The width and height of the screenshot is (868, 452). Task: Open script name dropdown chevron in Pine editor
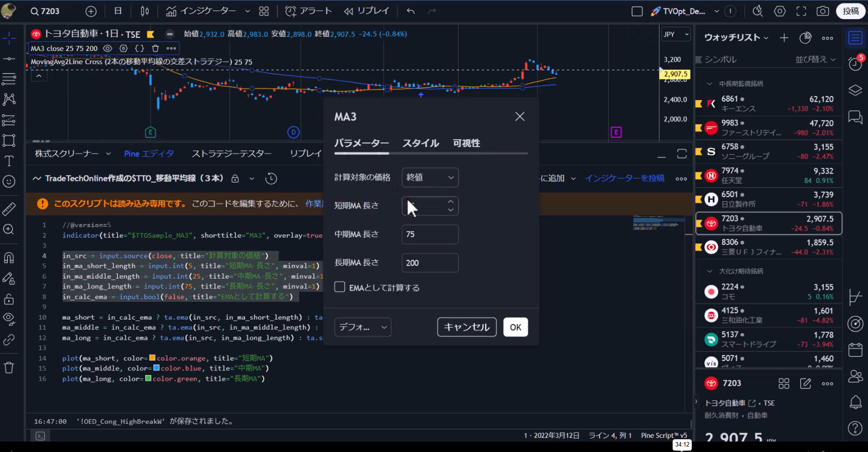pos(251,178)
